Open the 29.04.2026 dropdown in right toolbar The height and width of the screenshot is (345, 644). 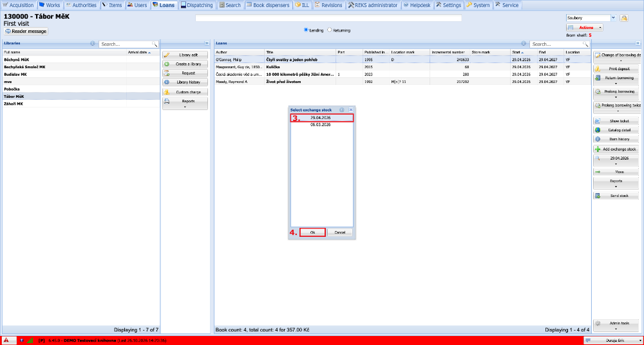coord(616,160)
